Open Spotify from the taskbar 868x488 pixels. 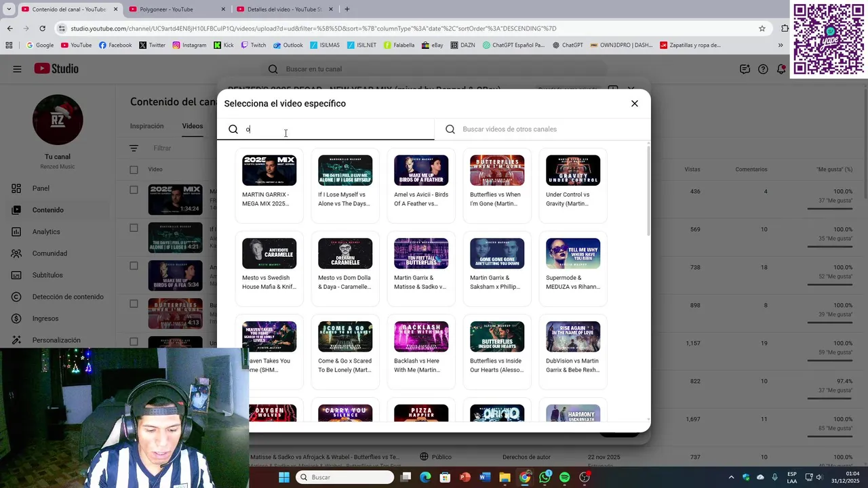tap(565, 477)
